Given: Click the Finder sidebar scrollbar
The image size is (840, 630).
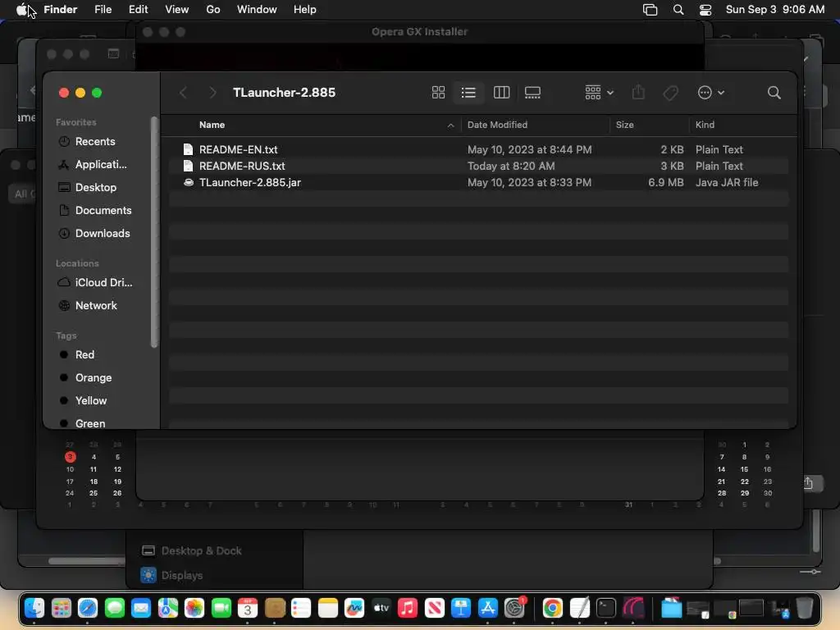Looking at the screenshot, I should pos(155,232).
